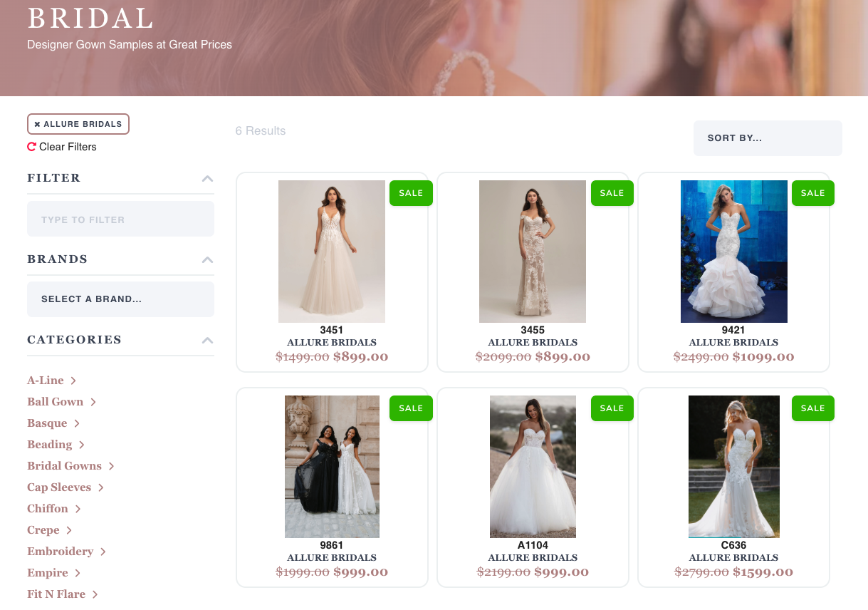Click the SALE badge on gown 9421

[x=813, y=193]
